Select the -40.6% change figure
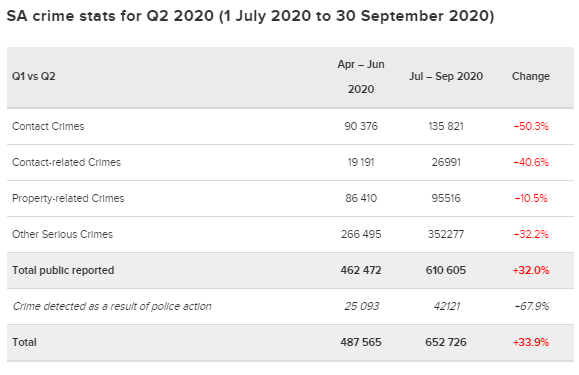Screen dimensions: 579x375 coord(531,162)
